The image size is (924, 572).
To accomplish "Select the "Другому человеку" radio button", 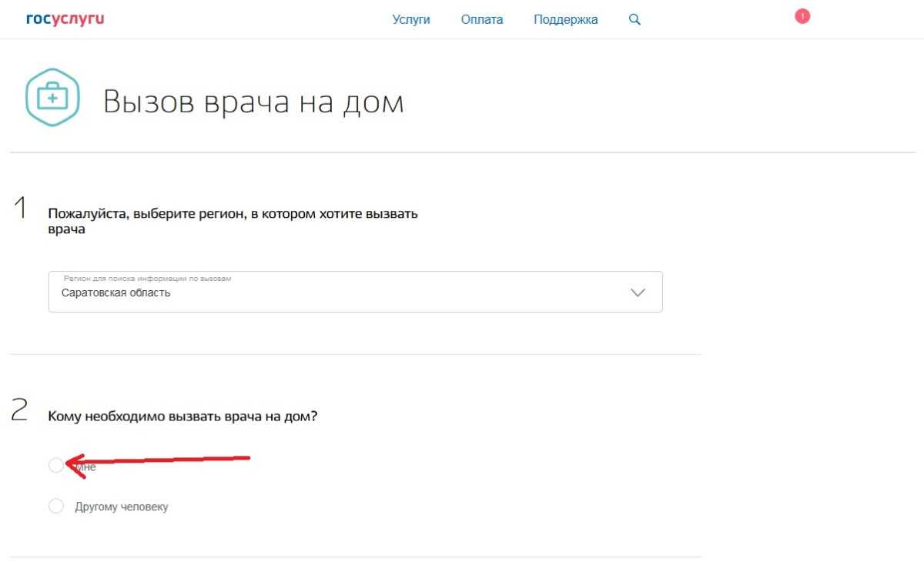I will click(x=55, y=506).
